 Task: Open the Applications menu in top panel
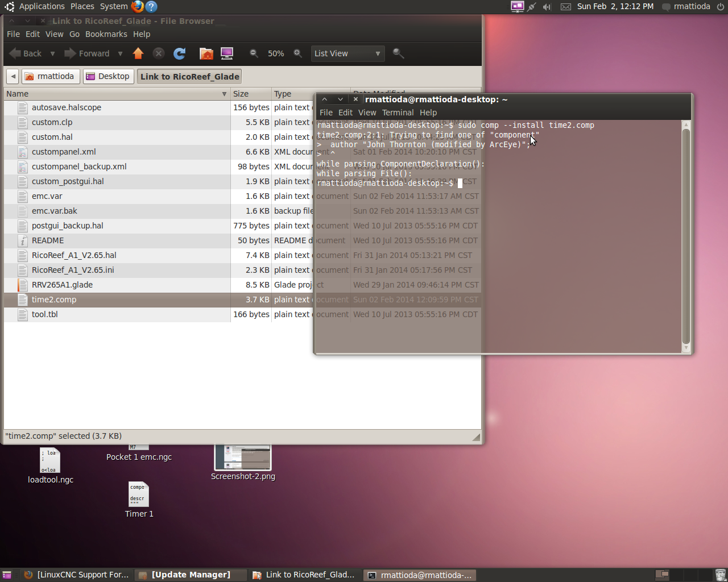(x=42, y=6)
